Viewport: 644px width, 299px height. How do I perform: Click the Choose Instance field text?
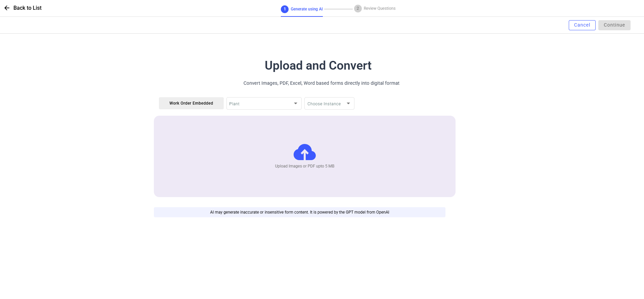pos(324,104)
